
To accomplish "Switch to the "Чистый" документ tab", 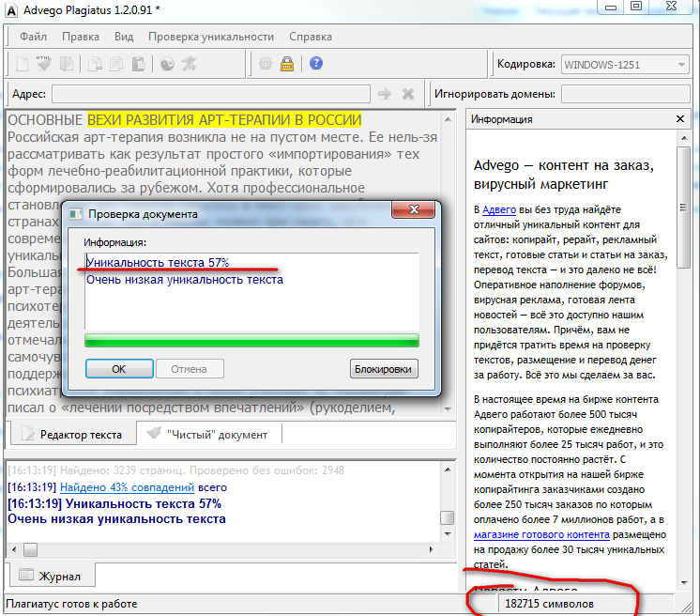I will (x=208, y=434).
